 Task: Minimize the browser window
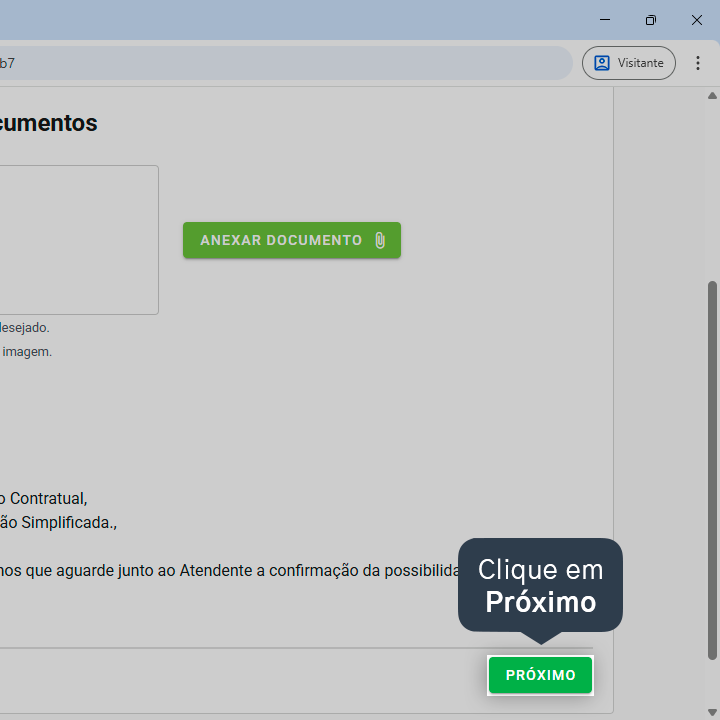coord(605,20)
